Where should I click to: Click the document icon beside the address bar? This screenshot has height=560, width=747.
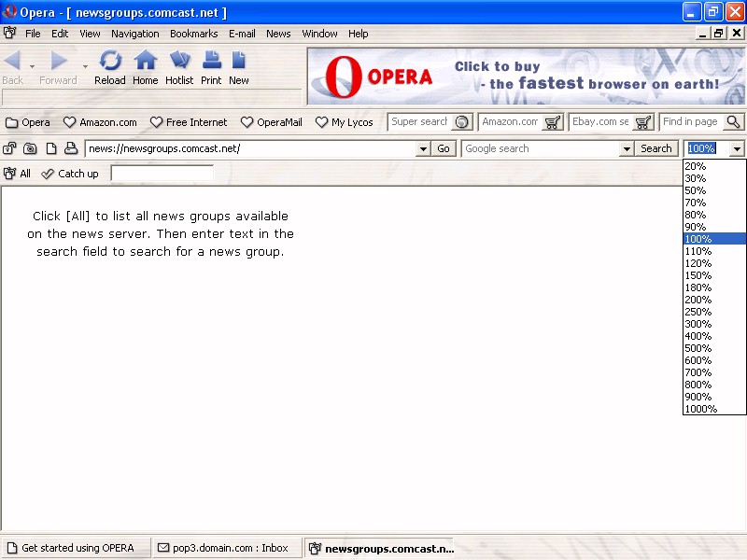coord(51,148)
